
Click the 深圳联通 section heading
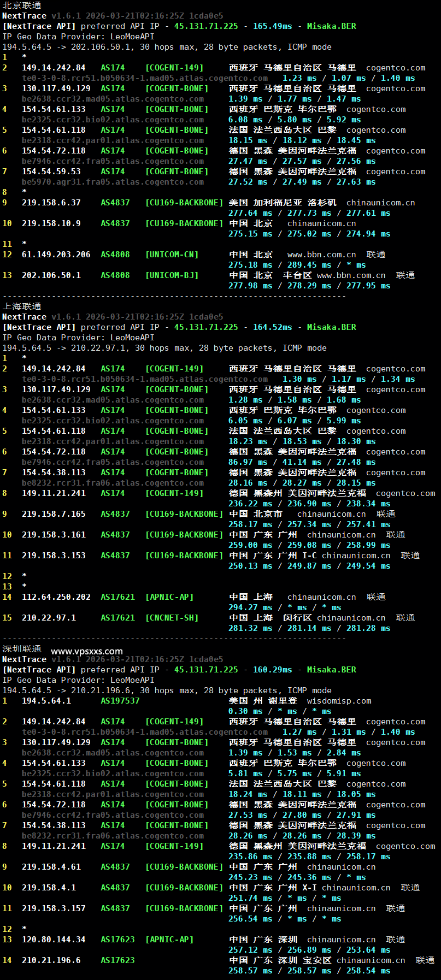(22, 649)
